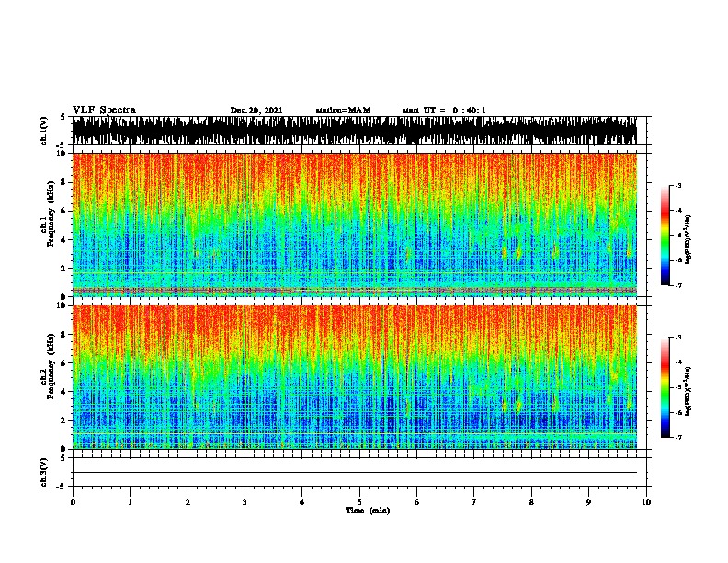
Task: Click the "-3" label on ch.1 color bar
Action: 678,186
